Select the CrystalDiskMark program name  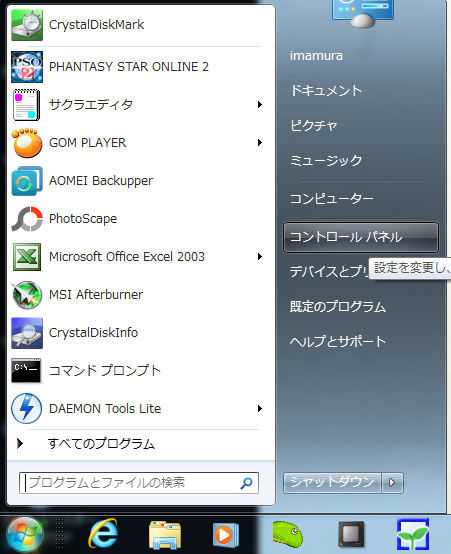click(x=96, y=25)
